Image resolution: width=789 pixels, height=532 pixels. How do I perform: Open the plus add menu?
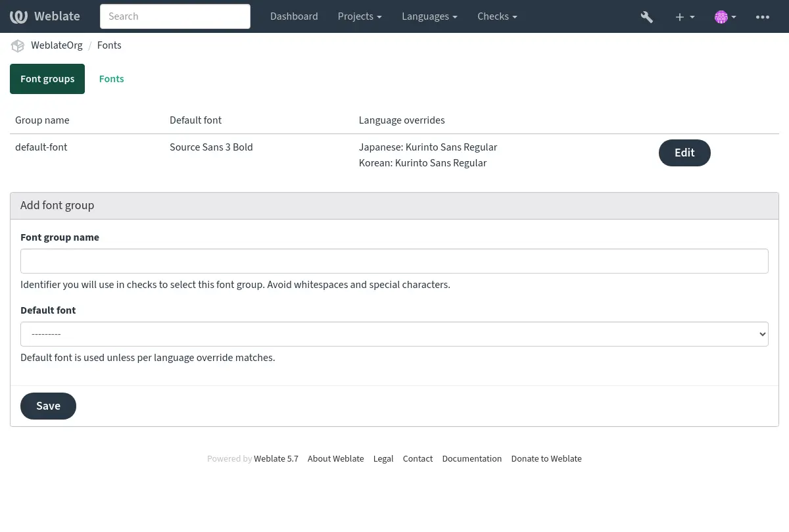pos(684,16)
